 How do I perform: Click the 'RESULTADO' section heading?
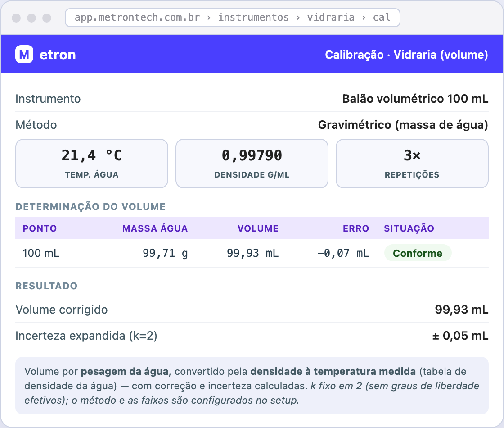(x=47, y=286)
